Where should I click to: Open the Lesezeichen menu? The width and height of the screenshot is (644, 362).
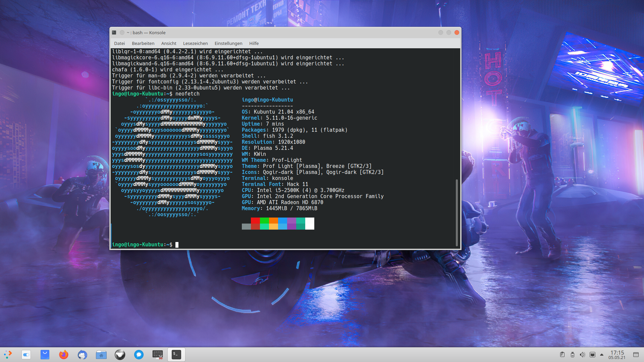(195, 43)
